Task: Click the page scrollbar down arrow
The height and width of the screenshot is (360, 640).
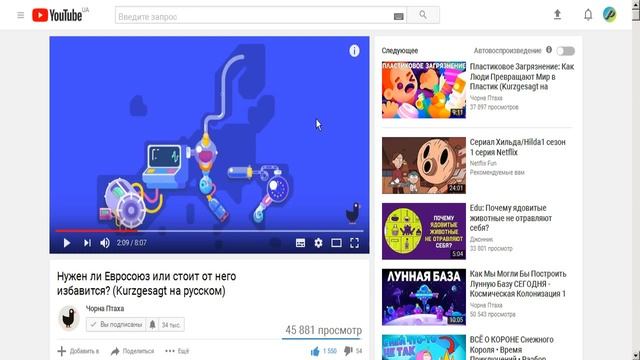Action: tap(636, 355)
